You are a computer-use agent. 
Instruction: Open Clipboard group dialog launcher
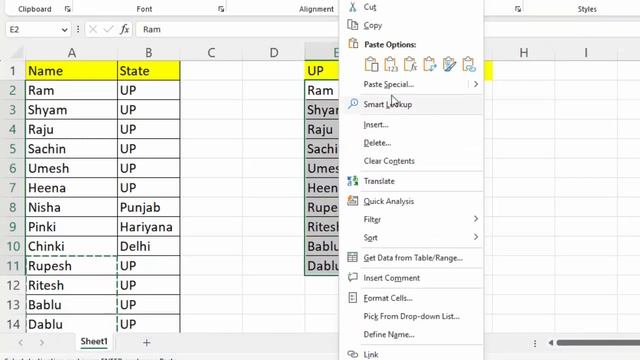[67, 9]
